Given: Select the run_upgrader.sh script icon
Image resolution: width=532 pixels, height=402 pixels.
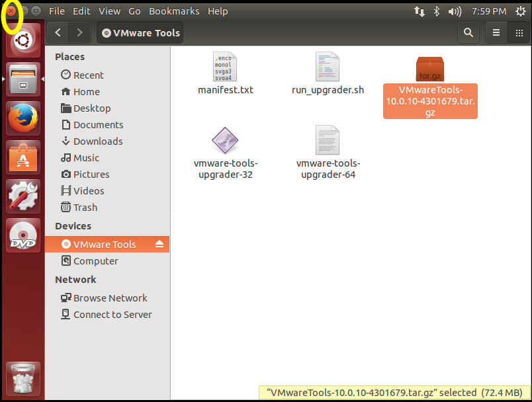Looking at the screenshot, I should click(327, 67).
